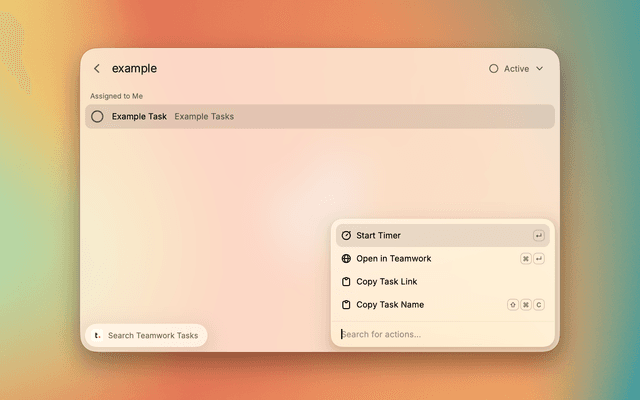Click the Assigned to Me section header
The width and height of the screenshot is (640, 400).
click(x=116, y=96)
